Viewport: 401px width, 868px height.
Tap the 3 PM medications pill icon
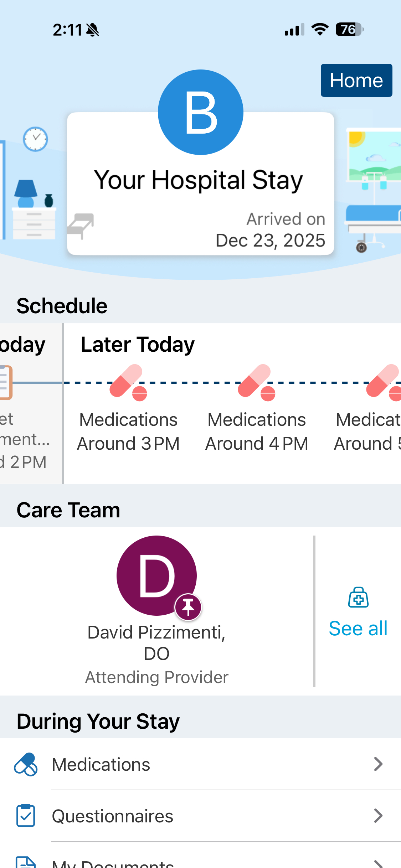(x=128, y=382)
